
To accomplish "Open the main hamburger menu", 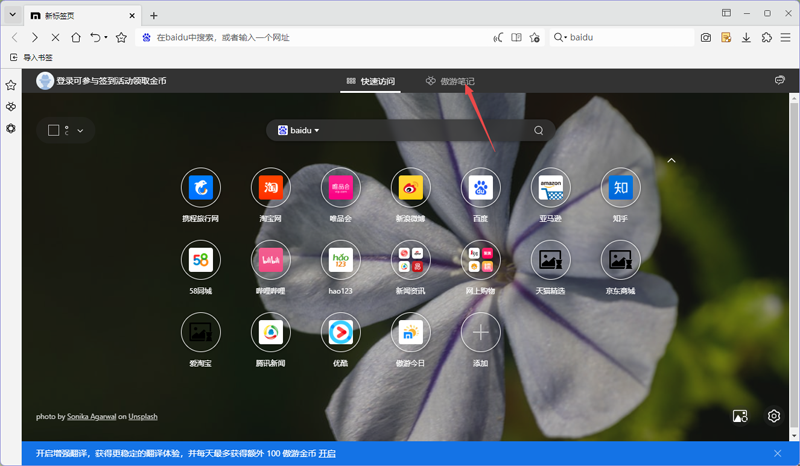I will pos(786,37).
